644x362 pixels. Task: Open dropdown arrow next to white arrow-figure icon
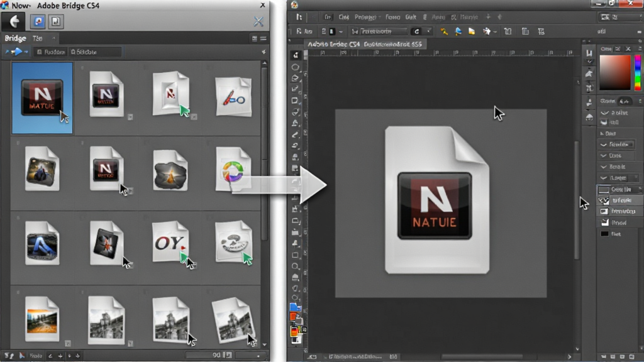click(495, 31)
